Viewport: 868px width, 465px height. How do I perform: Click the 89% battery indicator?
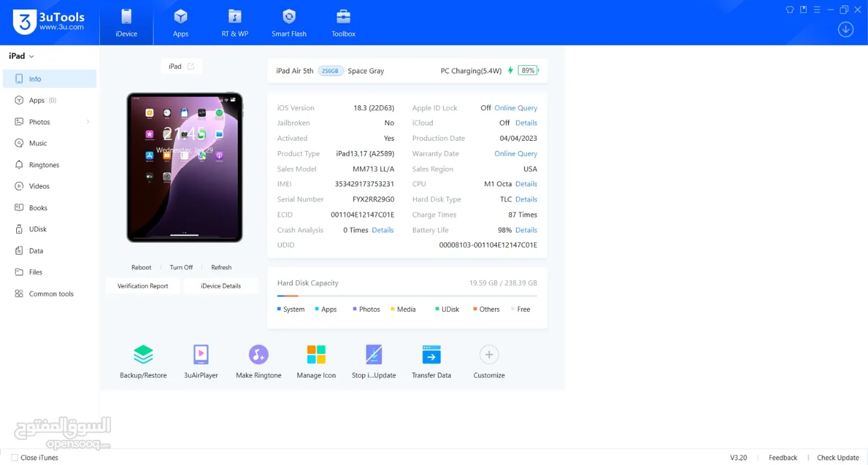point(528,70)
